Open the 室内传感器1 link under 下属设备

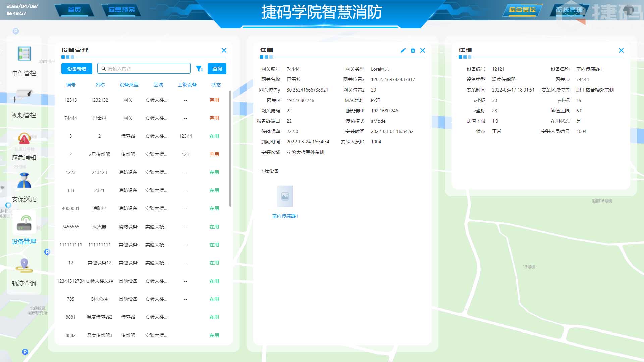tap(285, 216)
